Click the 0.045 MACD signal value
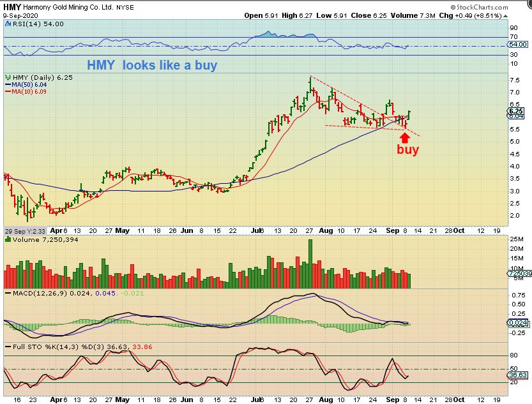 point(105,293)
